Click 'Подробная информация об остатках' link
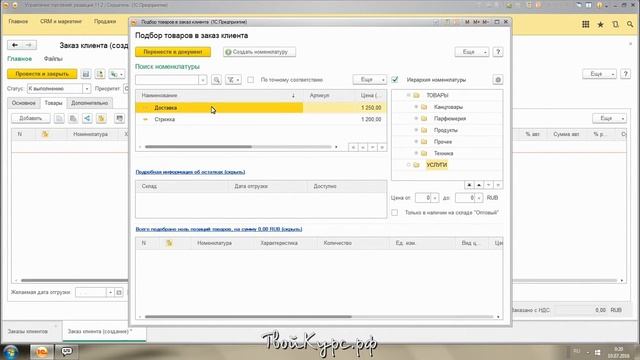Image resolution: width=640 pixels, height=360 pixels. pos(190,172)
